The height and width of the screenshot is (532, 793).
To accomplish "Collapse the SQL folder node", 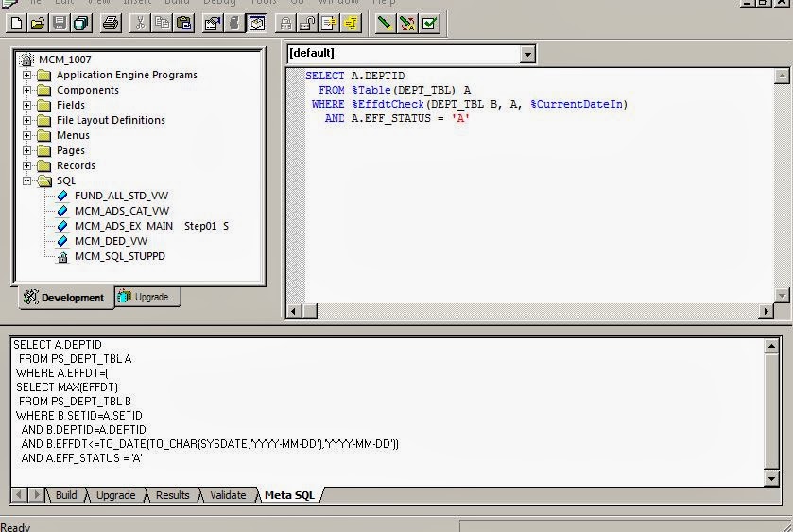I will (x=26, y=181).
